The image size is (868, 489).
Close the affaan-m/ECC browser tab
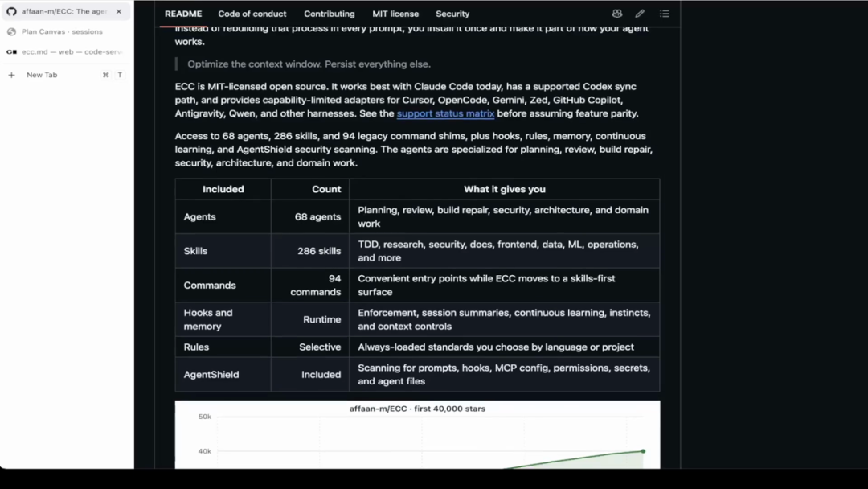coord(118,11)
